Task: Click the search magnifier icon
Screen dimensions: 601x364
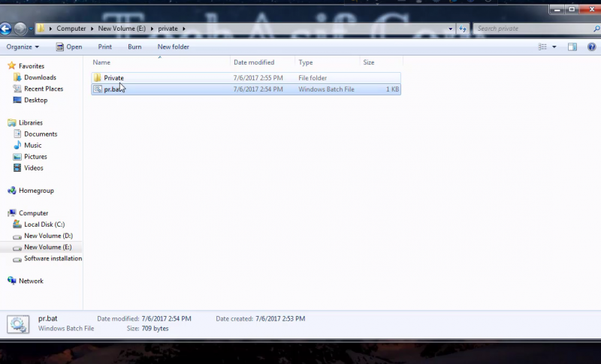Action: (596, 29)
